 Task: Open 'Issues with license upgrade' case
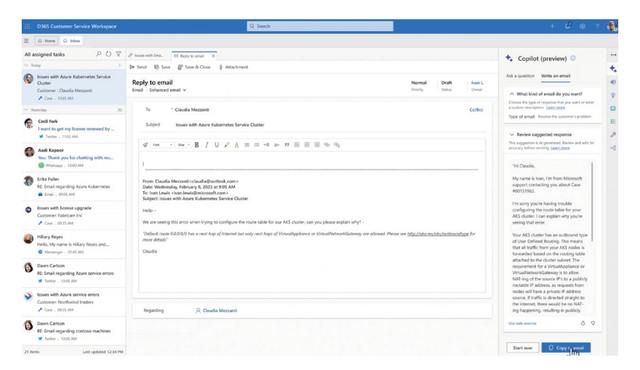74,216
